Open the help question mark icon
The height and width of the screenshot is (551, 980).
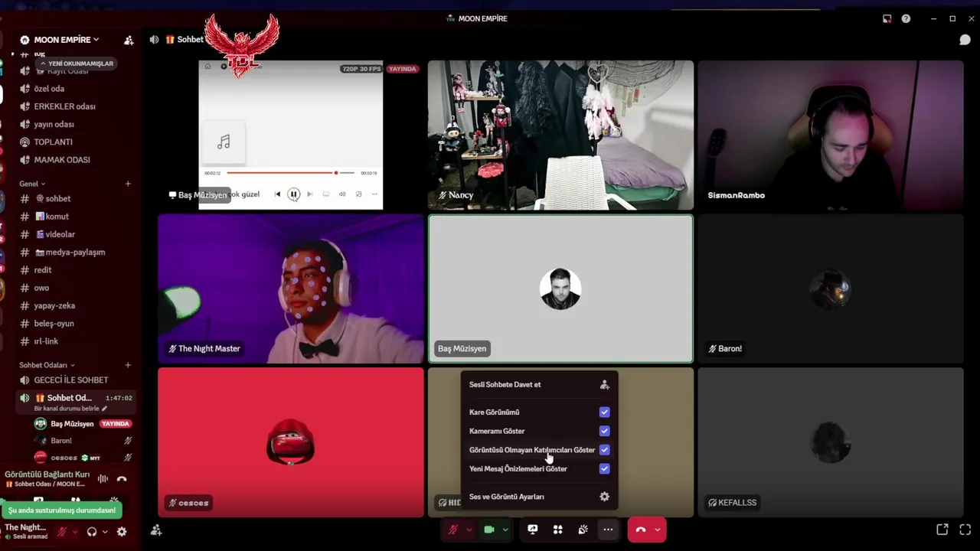coord(906,18)
